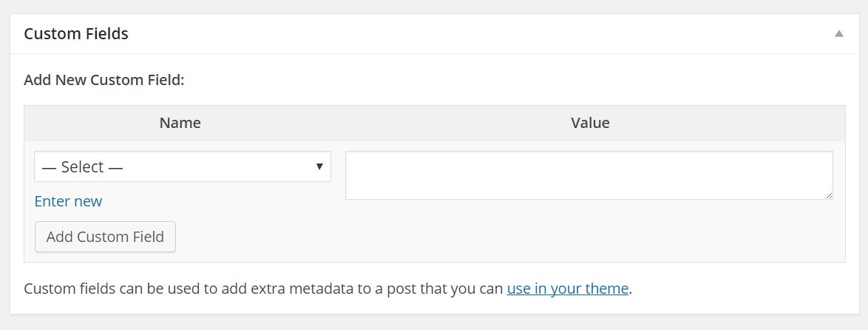Click the "Enter new" link

point(68,201)
